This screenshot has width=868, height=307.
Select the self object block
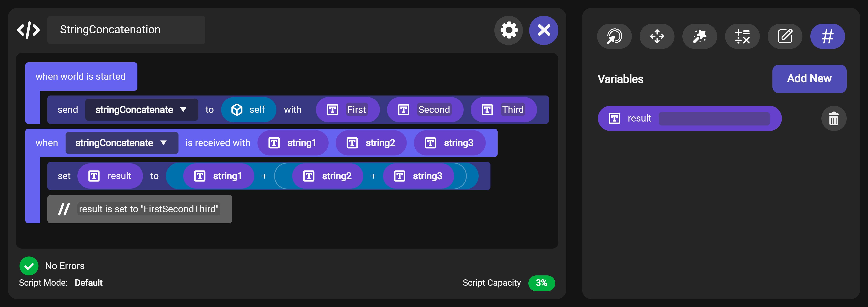coord(248,110)
